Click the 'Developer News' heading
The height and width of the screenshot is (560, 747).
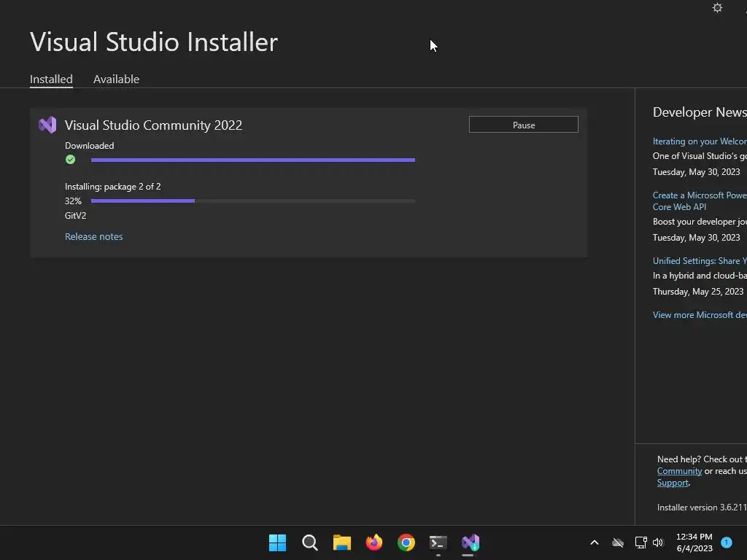pos(700,112)
